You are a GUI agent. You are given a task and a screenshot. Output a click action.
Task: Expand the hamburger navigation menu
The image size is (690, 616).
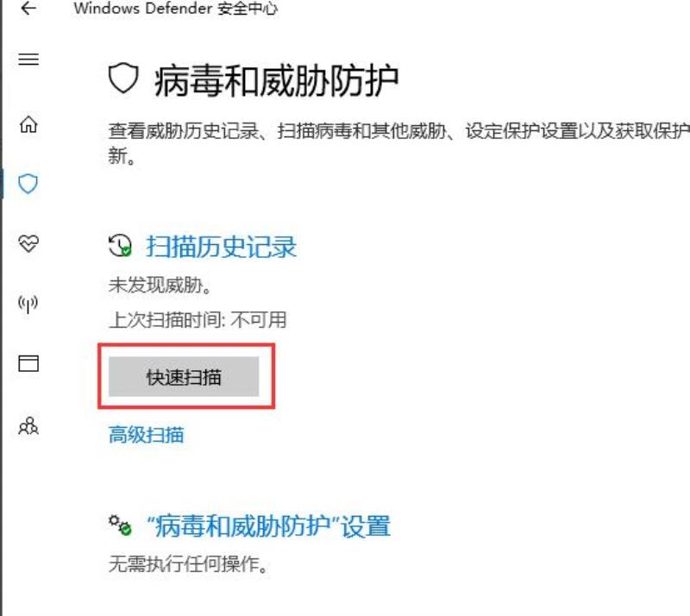click(x=28, y=59)
